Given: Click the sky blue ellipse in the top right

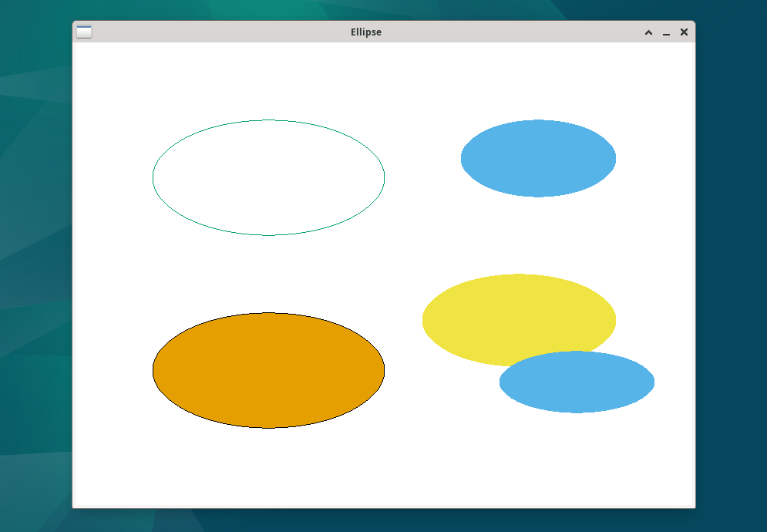Looking at the screenshot, I should pos(537,158).
